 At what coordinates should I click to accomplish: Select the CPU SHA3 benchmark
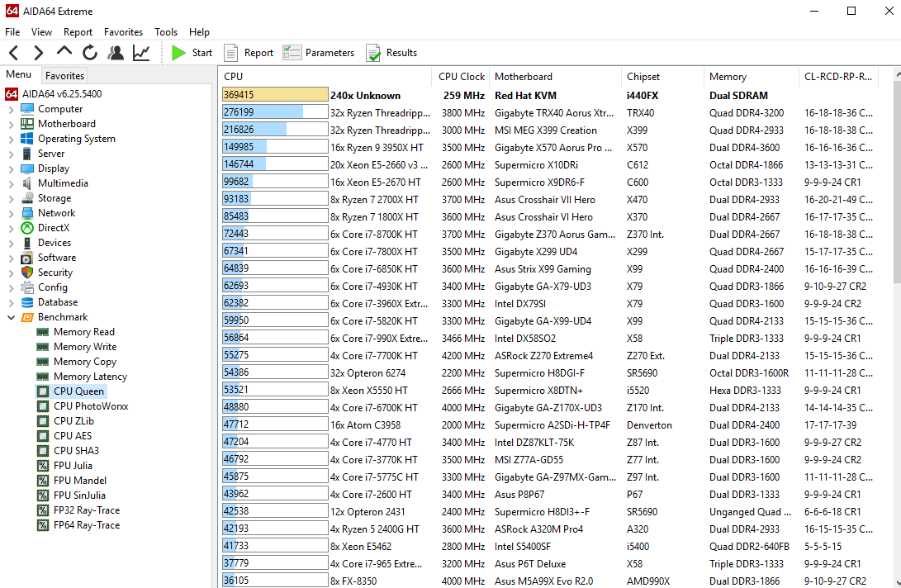77,451
